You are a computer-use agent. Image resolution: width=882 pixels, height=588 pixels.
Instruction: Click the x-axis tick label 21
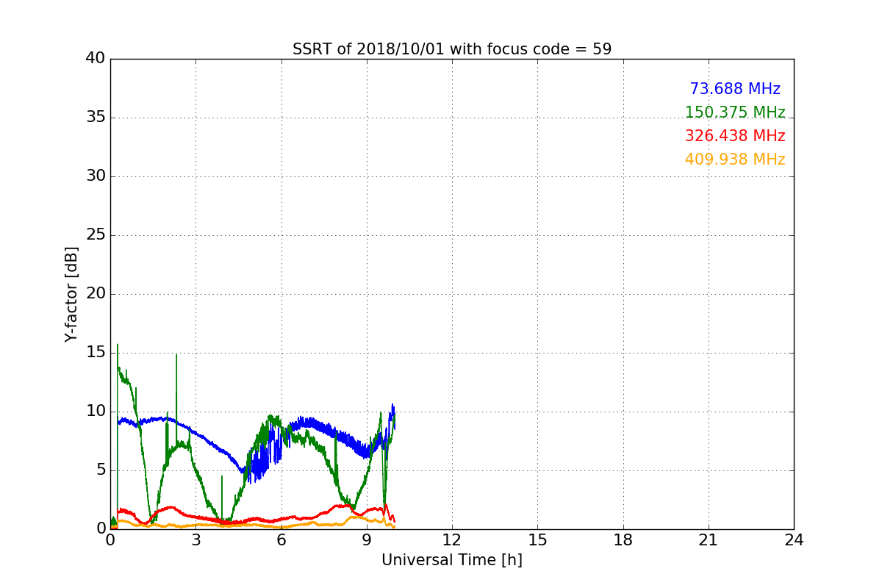coord(709,540)
